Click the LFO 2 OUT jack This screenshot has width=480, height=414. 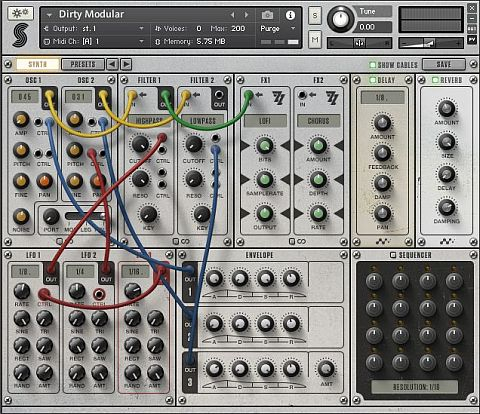point(106,269)
